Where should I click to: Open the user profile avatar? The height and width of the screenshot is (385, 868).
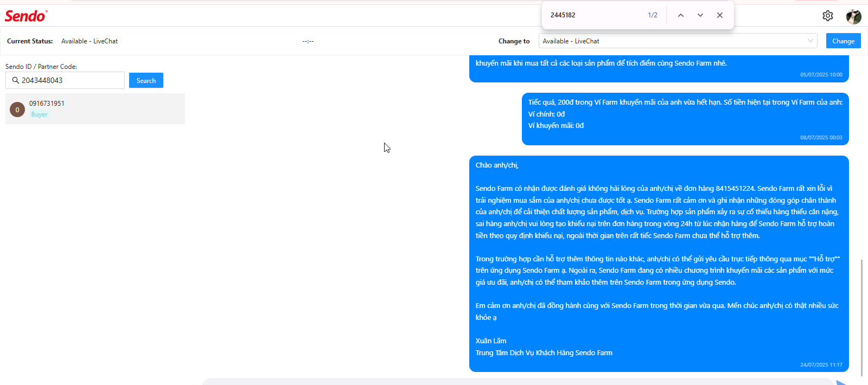[853, 16]
